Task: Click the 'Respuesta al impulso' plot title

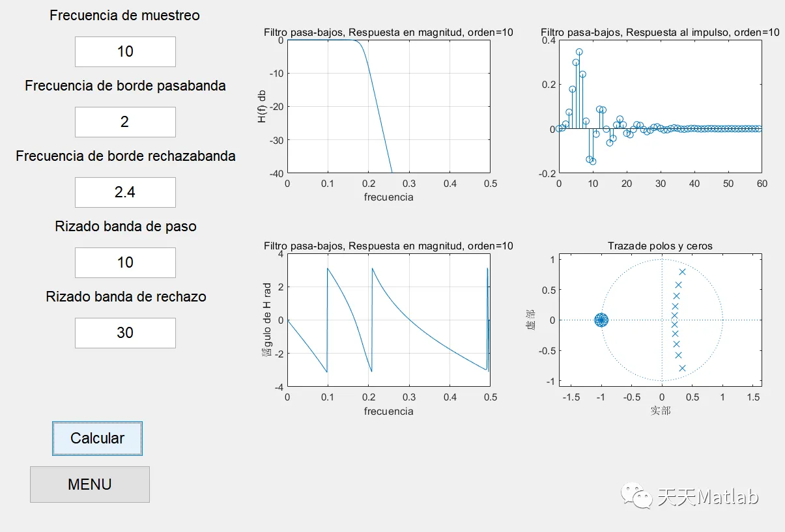Action: [660, 32]
